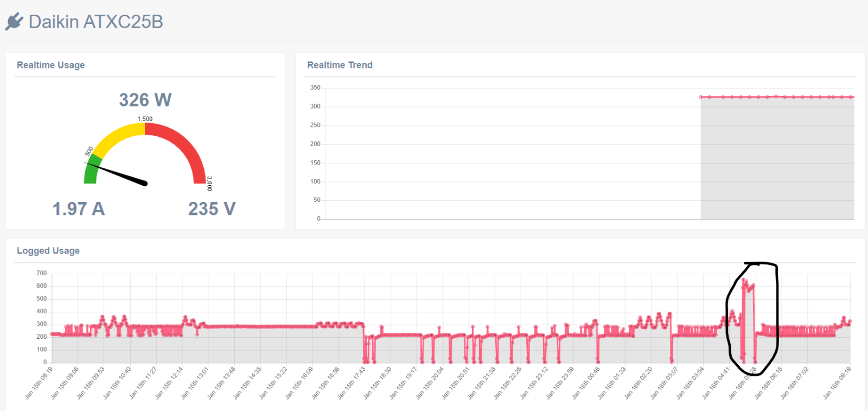The image size is (868, 411).
Task: Click the Jan 16th 07:02 time label
Action: point(795,383)
